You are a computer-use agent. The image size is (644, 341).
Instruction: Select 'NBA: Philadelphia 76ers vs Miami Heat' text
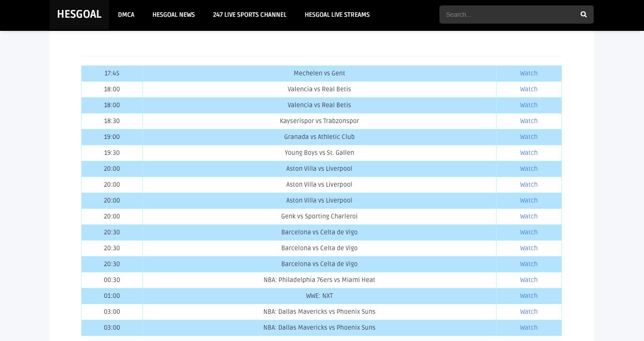coord(319,280)
